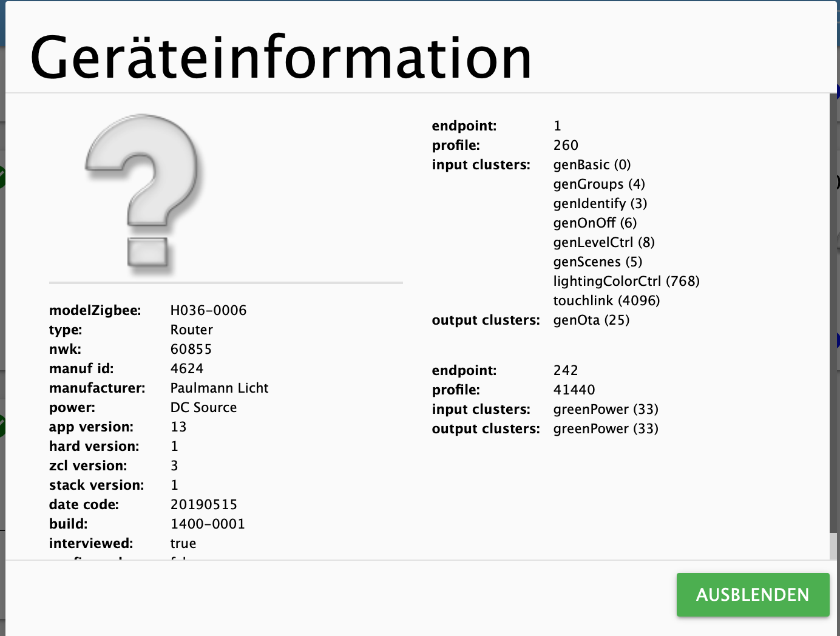Click date code value 20190515
Screen dimensions: 840x636
(x=204, y=504)
